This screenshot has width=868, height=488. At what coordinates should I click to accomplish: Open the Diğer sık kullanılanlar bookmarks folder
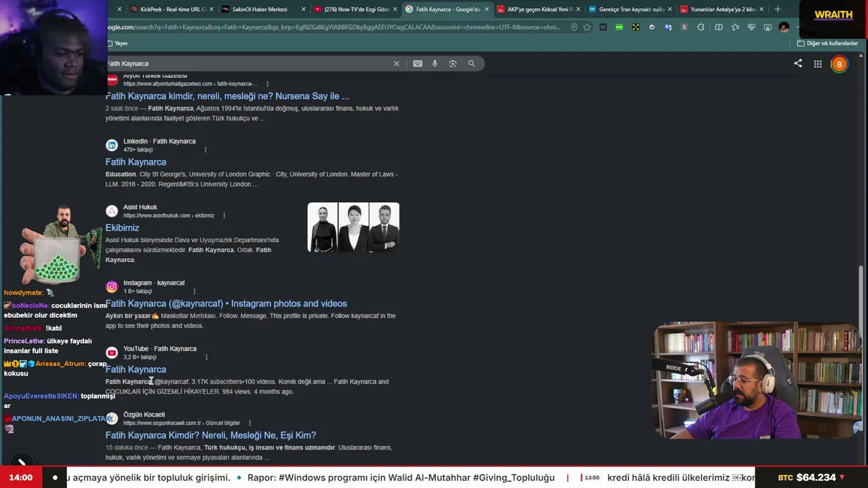827,43
